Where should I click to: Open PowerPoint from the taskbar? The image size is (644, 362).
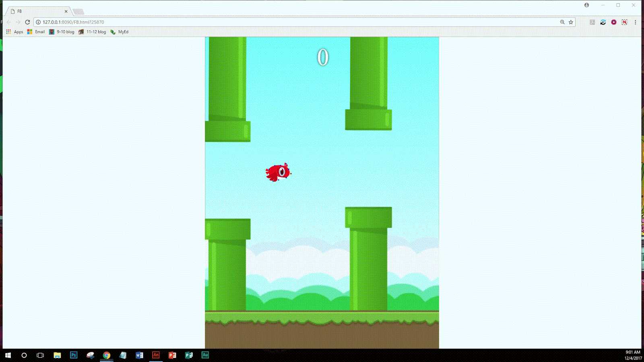tap(172, 355)
